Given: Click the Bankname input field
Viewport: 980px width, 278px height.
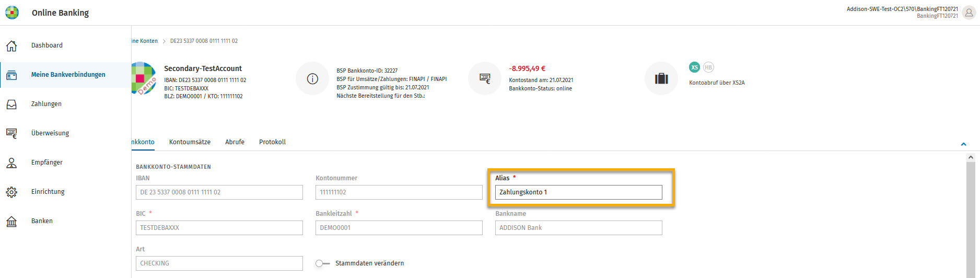Looking at the screenshot, I should coord(579,228).
